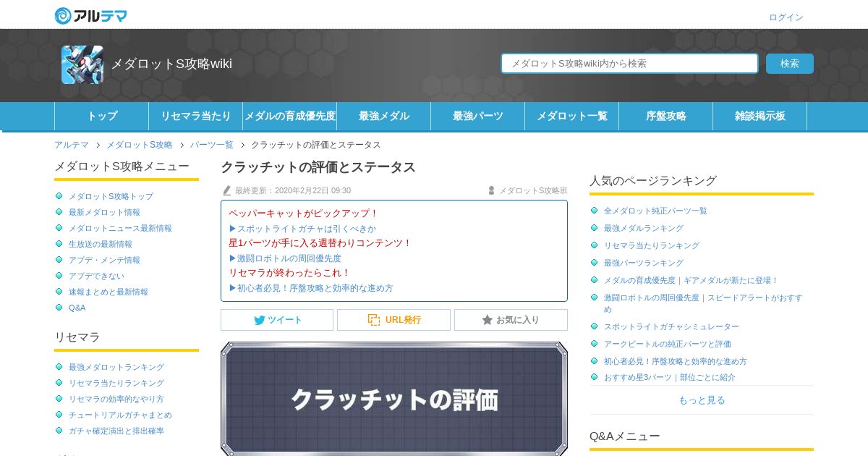The image size is (868, 456).
Task: Open リセマラ当たりランキング in popular pages
Action: click(x=652, y=245)
